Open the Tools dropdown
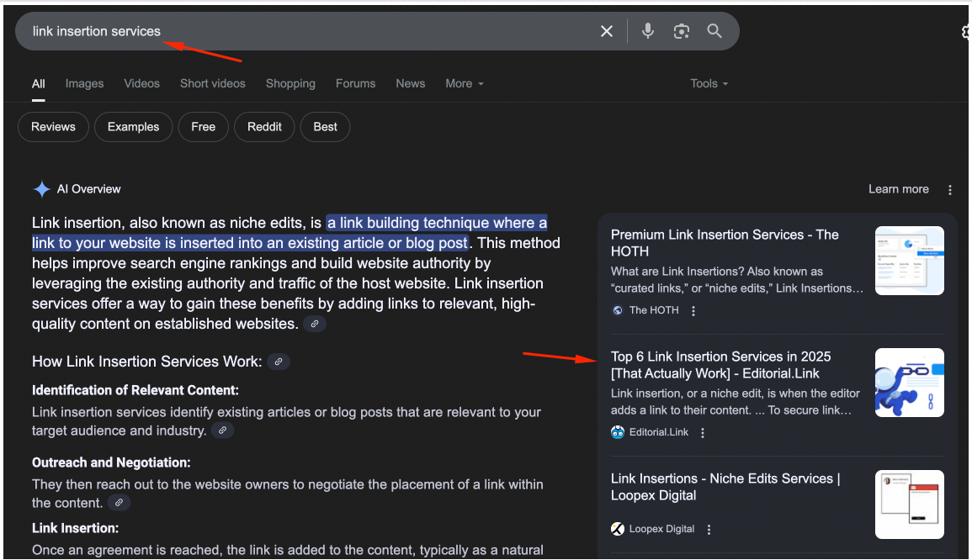This screenshot has height=560, width=972. [709, 83]
